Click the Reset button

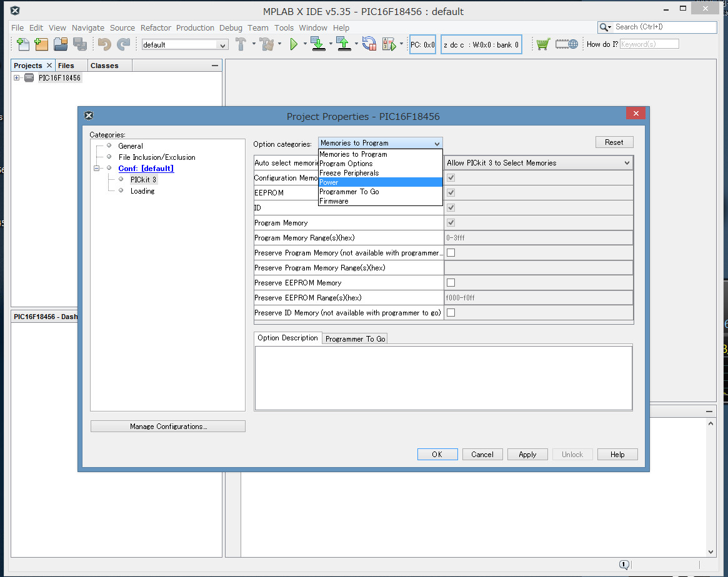[x=614, y=142]
